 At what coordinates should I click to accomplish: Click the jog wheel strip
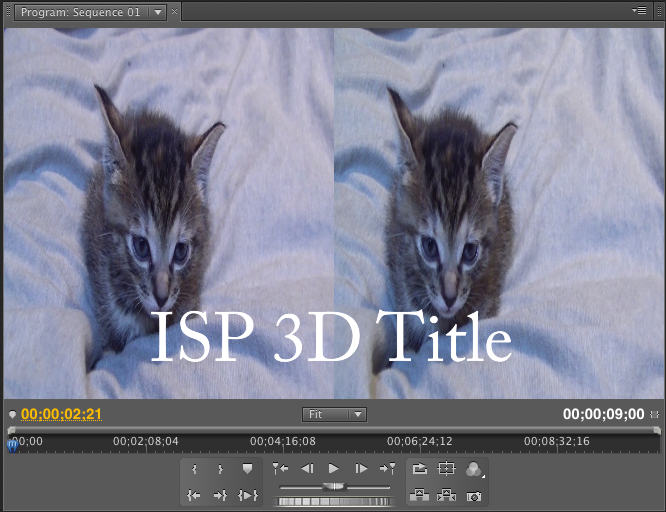pos(333,502)
